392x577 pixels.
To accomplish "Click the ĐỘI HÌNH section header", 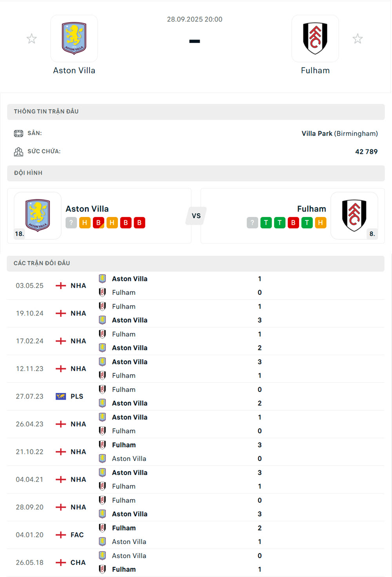I will [28, 173].
